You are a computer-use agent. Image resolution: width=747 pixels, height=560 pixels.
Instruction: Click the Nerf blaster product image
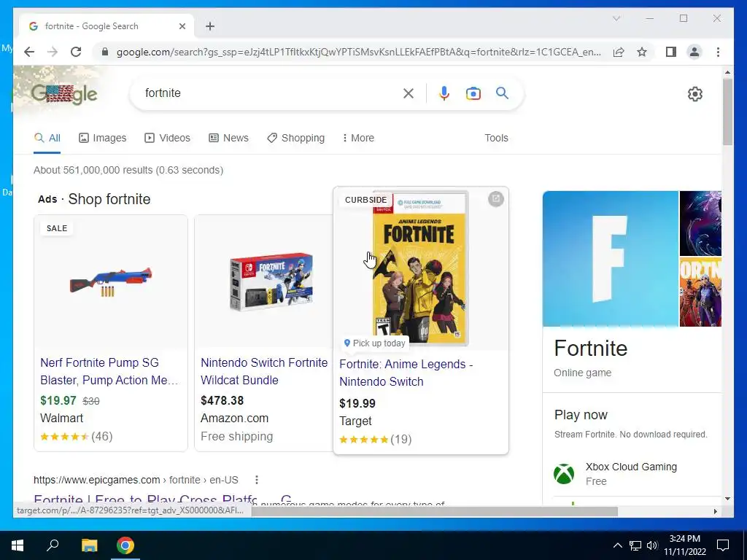pyautogui.click(x=111, y=282)
